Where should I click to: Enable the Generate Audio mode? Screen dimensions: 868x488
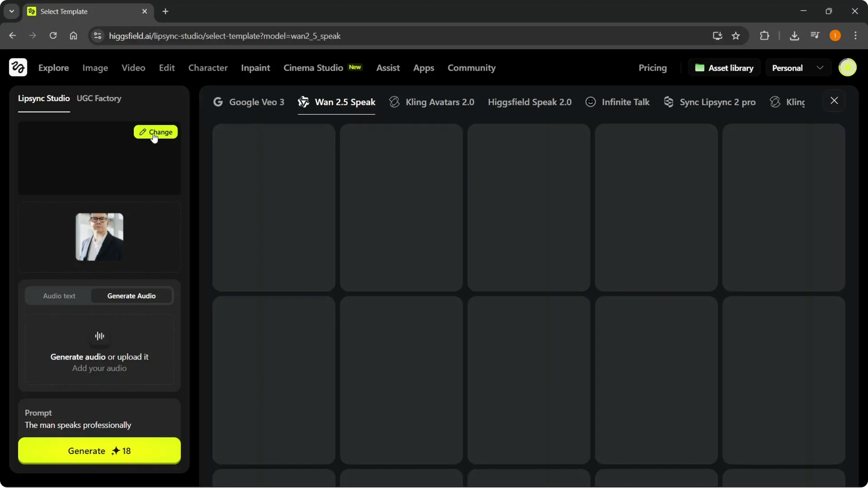tap(131, 296)
